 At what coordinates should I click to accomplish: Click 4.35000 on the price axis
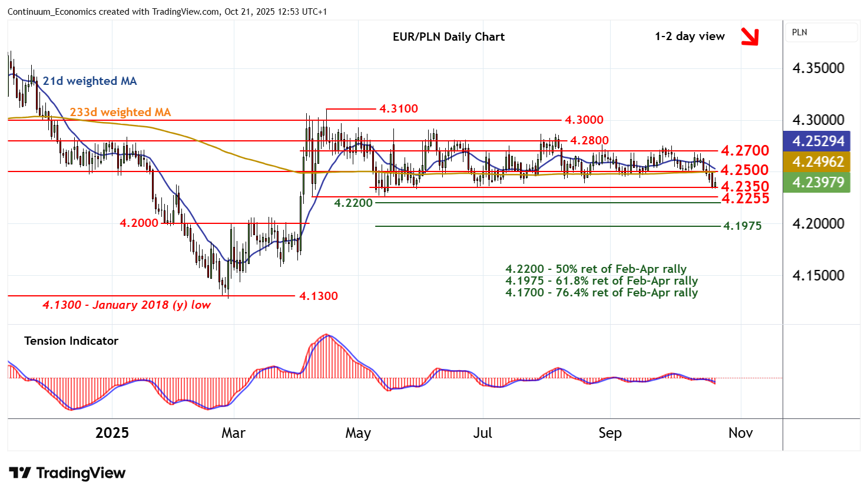coord(818,68)
